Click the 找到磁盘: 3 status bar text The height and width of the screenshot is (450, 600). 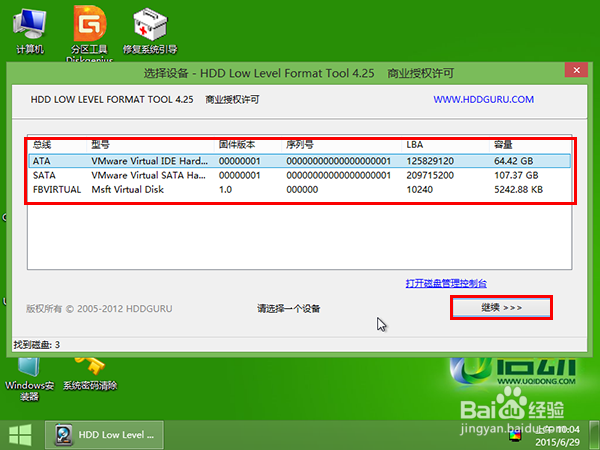[37, 345]
